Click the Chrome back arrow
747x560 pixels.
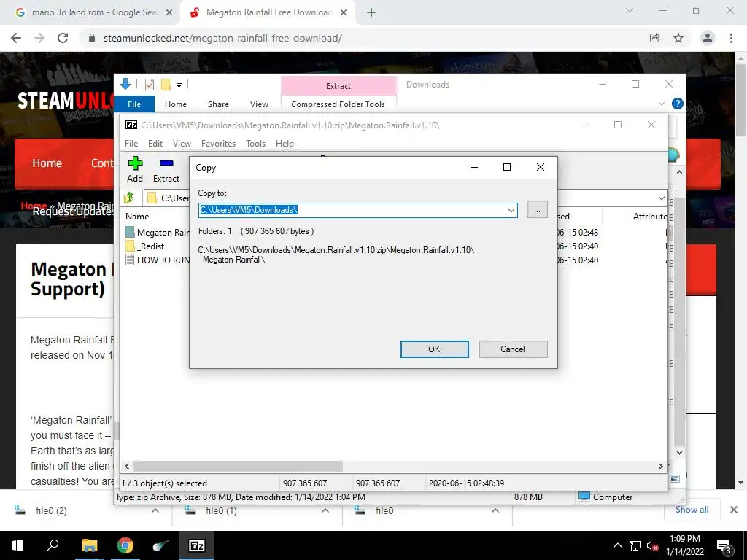click(x=16, y=38)
